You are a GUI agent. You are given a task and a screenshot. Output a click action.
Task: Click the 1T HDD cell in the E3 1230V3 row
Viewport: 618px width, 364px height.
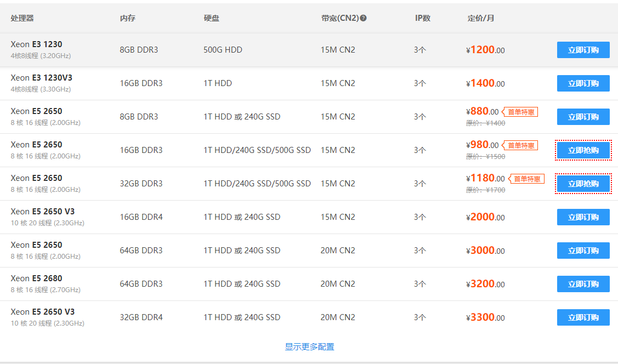(218, 83)
